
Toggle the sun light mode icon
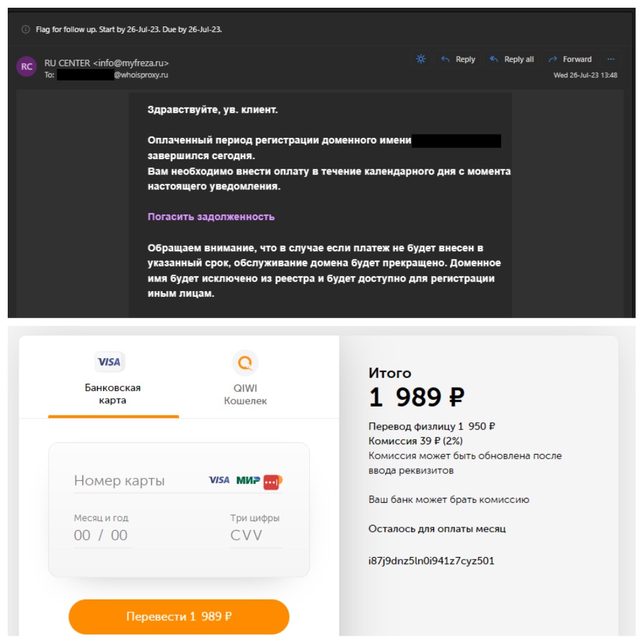pyautogui.click(x=421, y=59)
